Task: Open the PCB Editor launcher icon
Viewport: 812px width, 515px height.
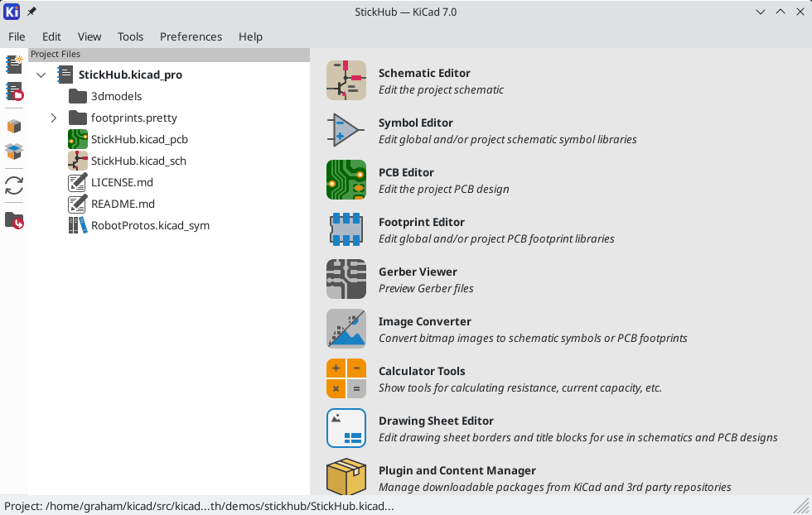Action: click(346, 180)
